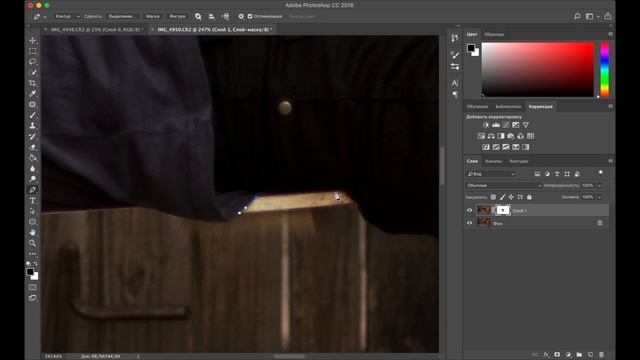Viewport: 640px width, 360px height.
Task: Open the Paragraph panel icon
Action: pos(455,94)
